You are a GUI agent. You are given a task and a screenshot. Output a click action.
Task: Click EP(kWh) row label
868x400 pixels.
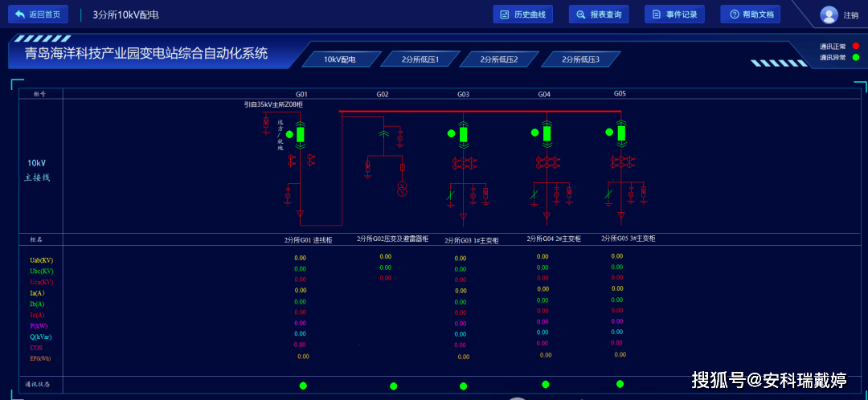pyautogui.click(x=40, y=358)
